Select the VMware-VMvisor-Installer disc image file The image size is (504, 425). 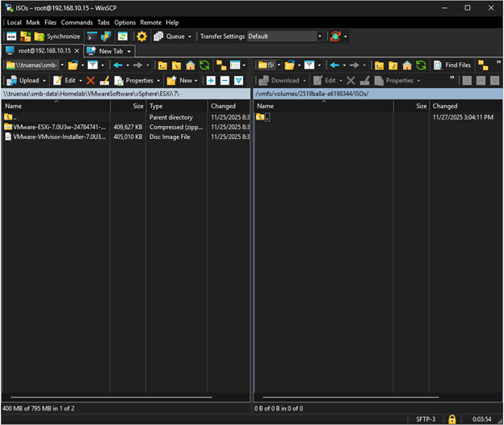(x=55, y=137)
